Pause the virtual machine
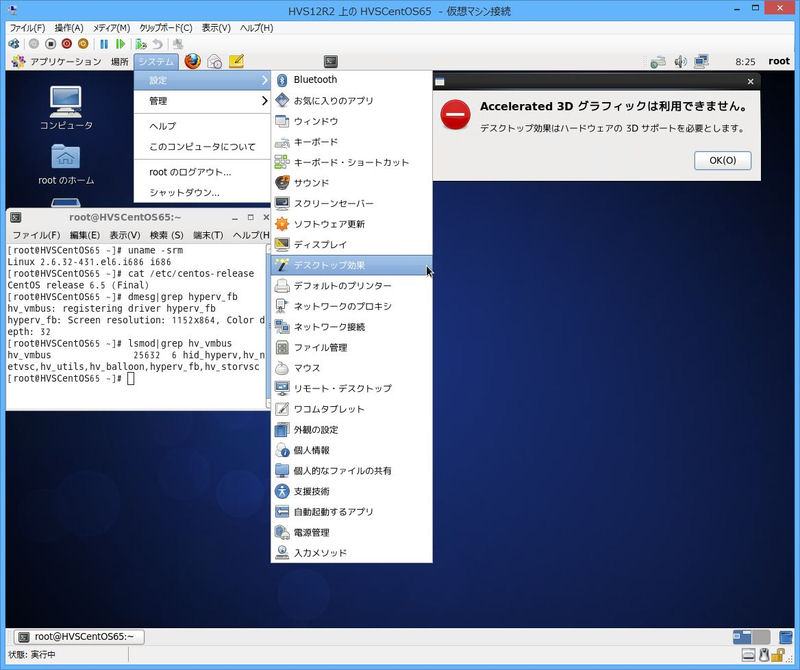The height and width of the screenshot is (670, 800). coord(104,44)
